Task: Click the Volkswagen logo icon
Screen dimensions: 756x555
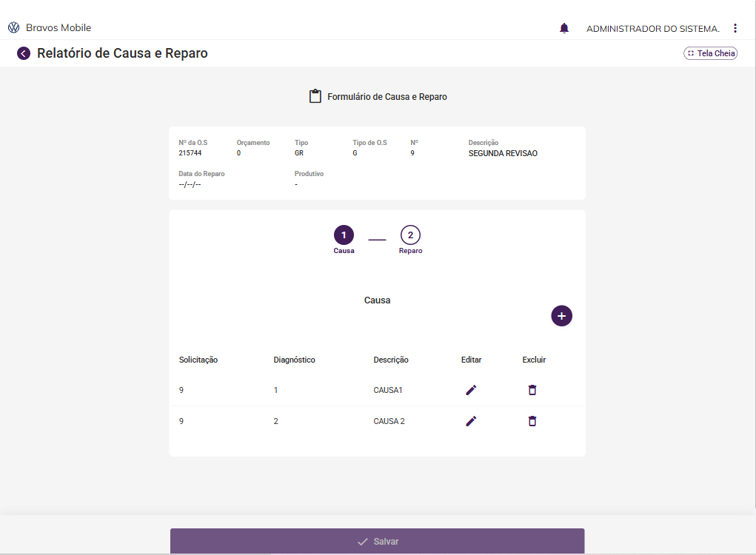Action: point(14,27)
